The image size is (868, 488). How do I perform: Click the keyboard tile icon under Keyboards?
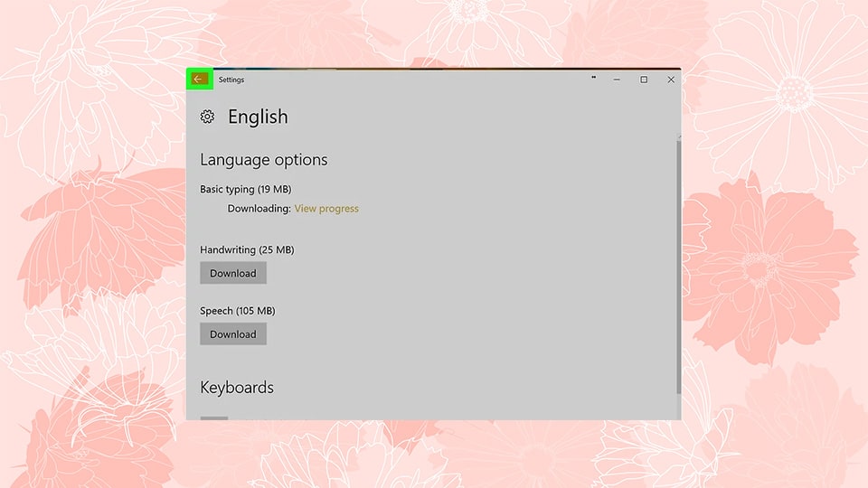(214, 418)
